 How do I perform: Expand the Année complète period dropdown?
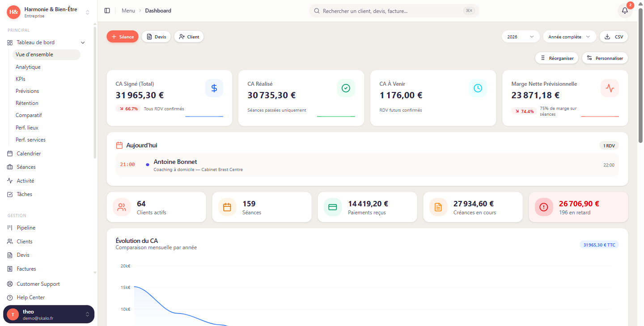(x=569, y=37)
